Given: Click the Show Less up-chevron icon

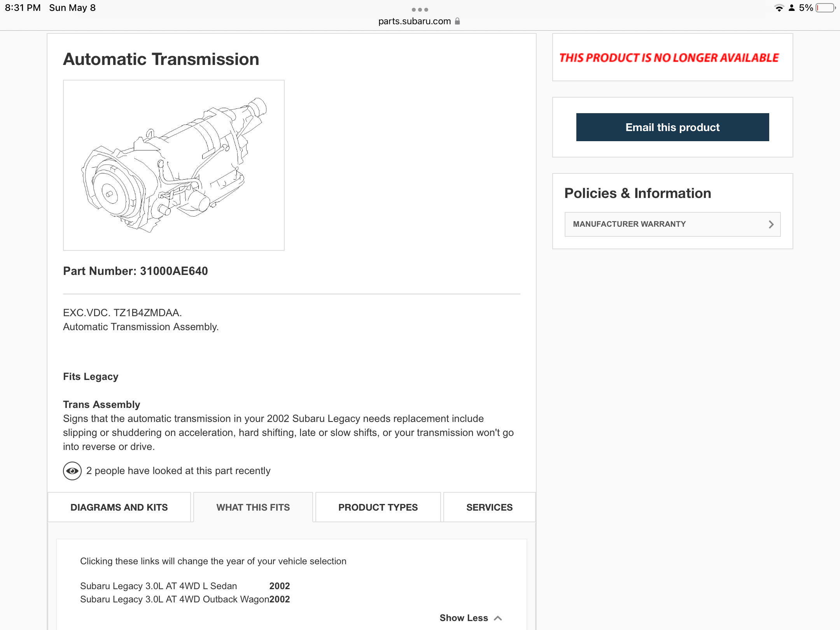Looking at the screenshot, I should click(498, 618).
